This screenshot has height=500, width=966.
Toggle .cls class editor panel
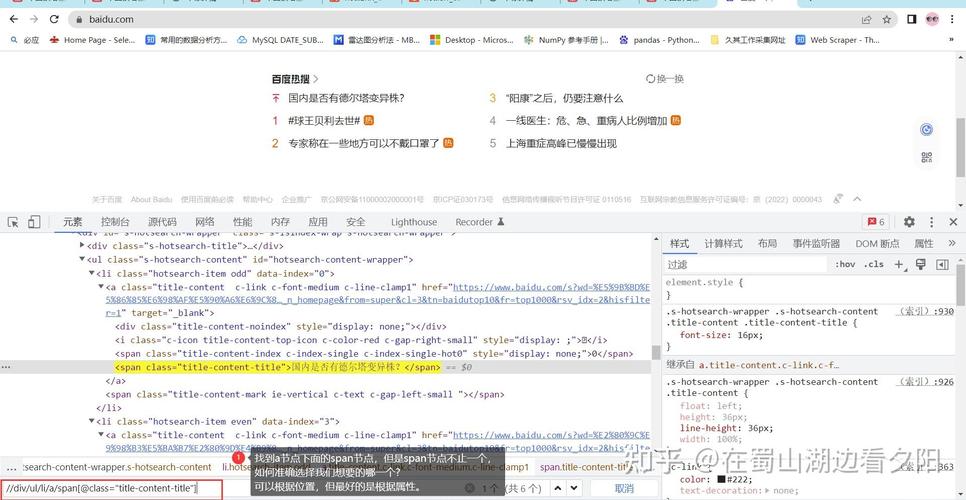pos(874,264)
